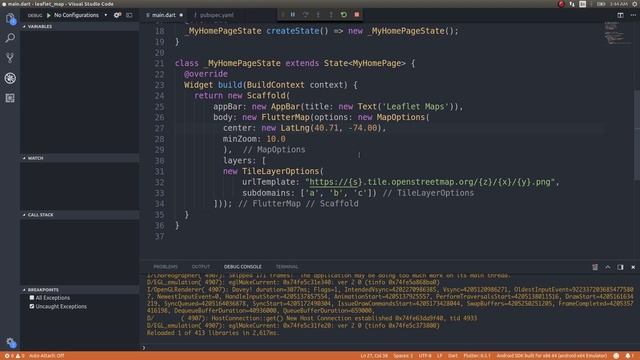This screenshot has height=360, width=640.
Task: Maximize the bottom panel with chevron
Action: [x=608, y=267]
